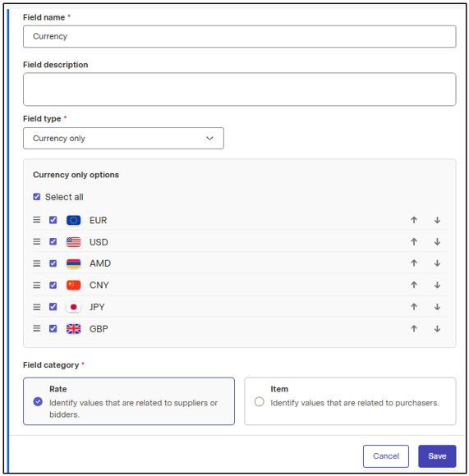Focus the Field name input box
This screenshot has width=469, height=476.
coord(239,37)
